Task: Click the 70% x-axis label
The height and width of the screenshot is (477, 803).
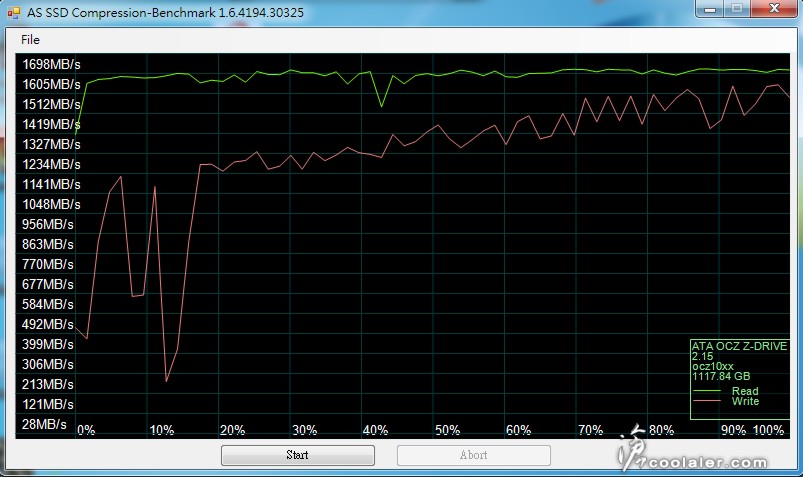Action: coord(590,430)
